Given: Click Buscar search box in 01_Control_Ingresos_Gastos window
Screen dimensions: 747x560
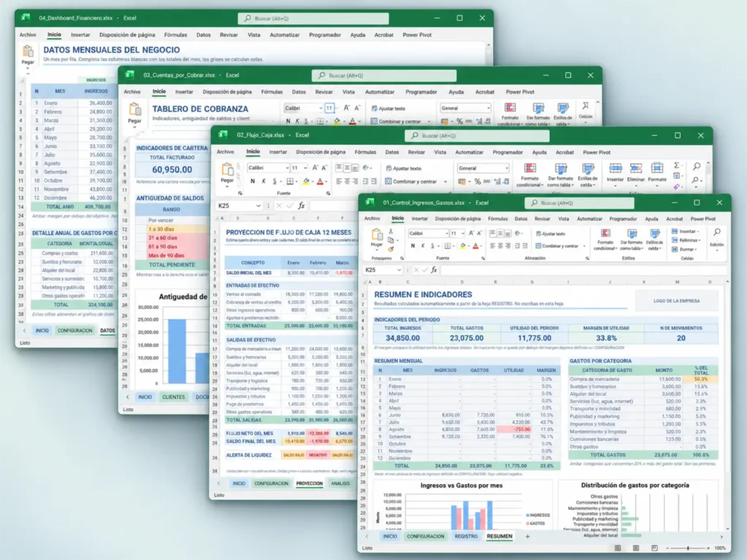Looking at the screenshot, I should (x=579, y=203).
